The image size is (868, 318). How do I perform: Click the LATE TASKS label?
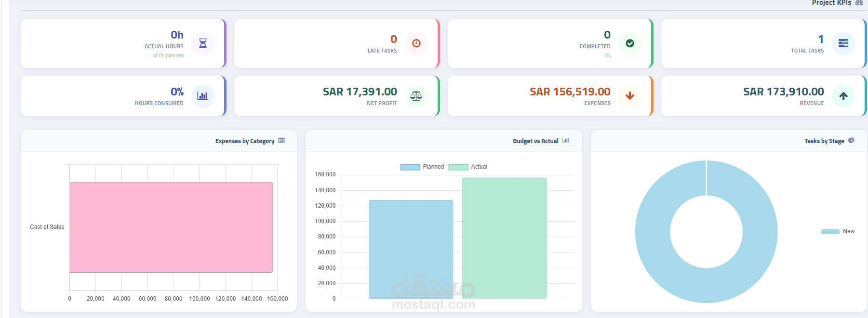coord(382,51)
